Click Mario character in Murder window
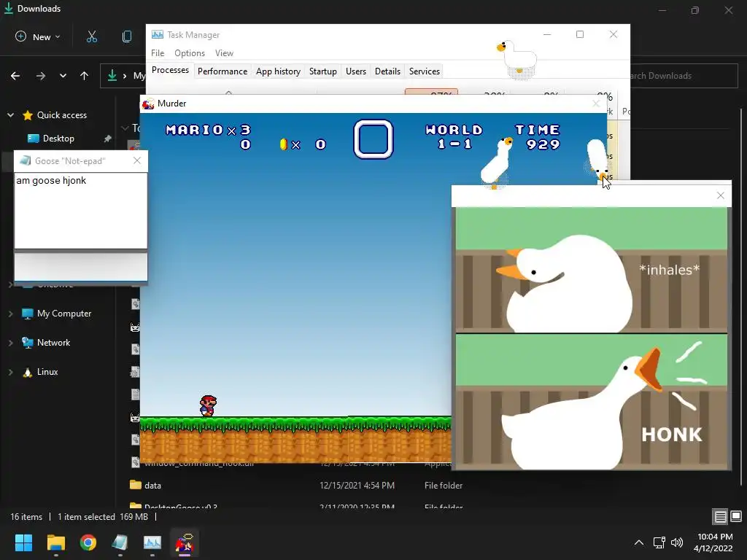The image size is (747, 560). coord(208,405)
